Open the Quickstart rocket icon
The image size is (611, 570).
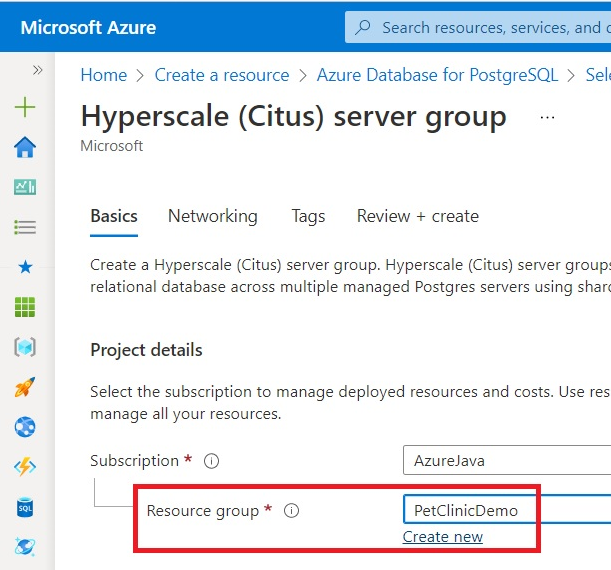click(25, 387)
